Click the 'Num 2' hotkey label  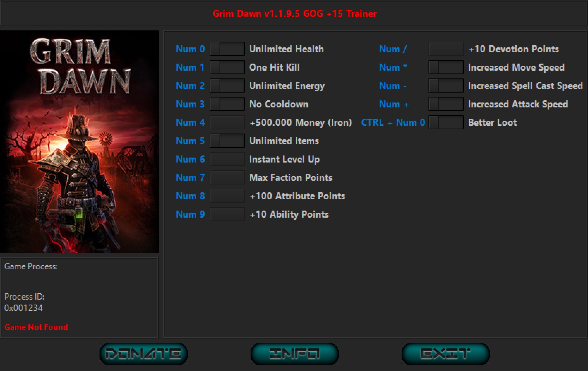point(190,86)
